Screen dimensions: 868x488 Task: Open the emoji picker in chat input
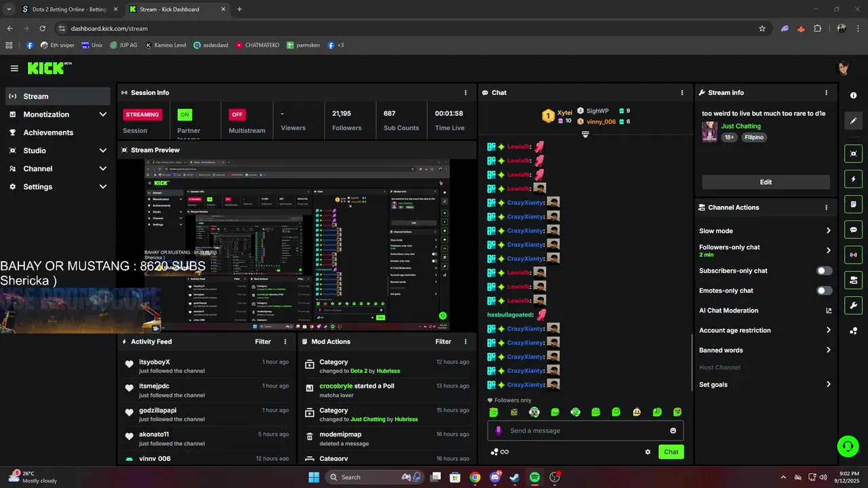click(673, 430)
